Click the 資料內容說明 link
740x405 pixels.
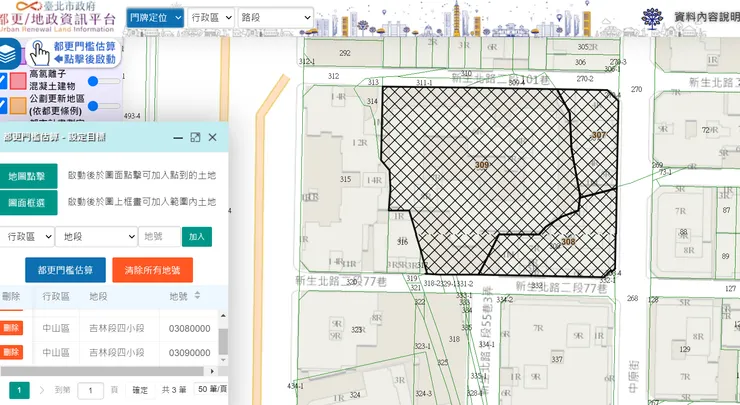(x=706, y=17)
